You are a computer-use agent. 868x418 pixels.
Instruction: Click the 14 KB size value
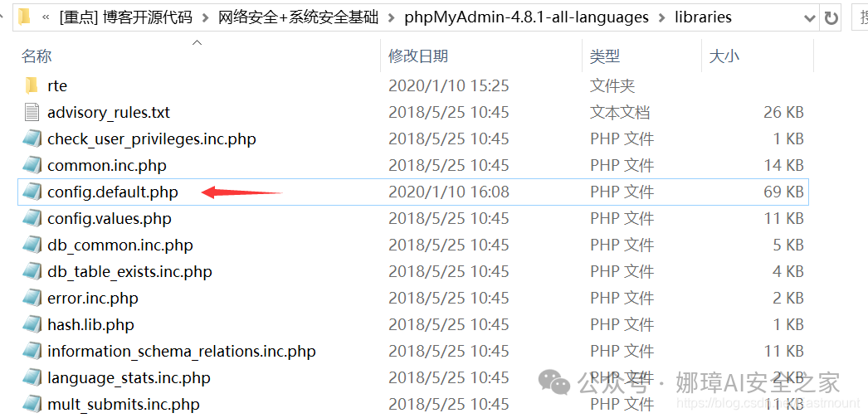pos(783,165)
